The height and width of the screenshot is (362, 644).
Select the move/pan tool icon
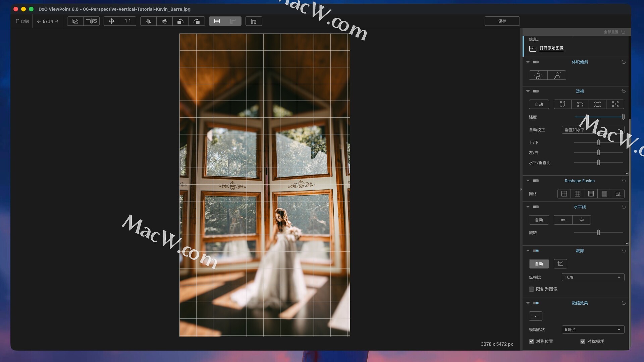(112, 21)
